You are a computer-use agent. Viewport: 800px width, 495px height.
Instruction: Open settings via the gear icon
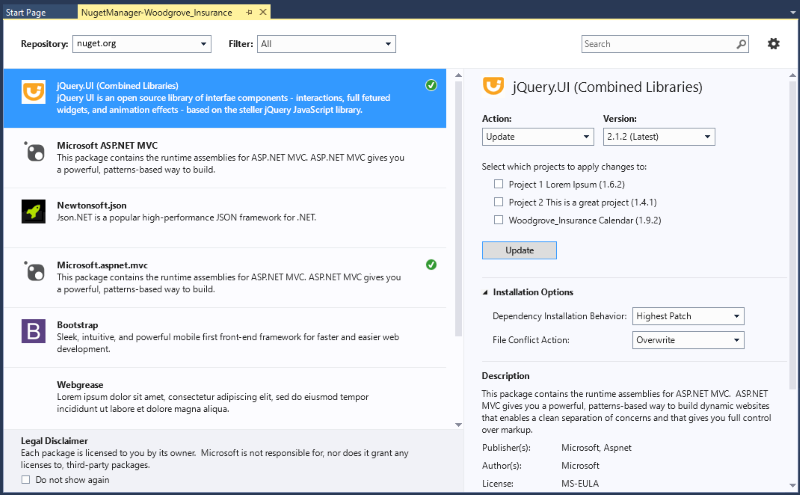point(773,44)
